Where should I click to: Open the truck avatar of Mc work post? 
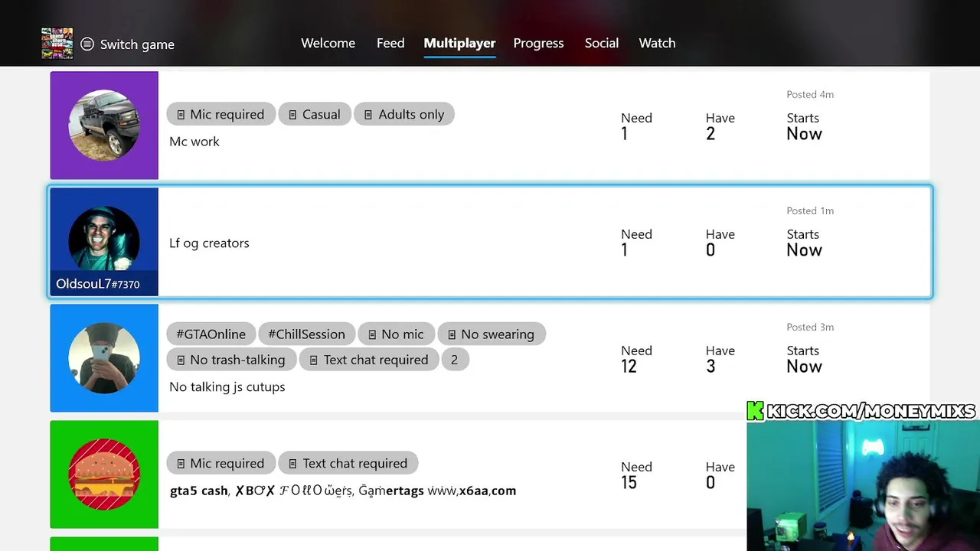click(104, 126)
